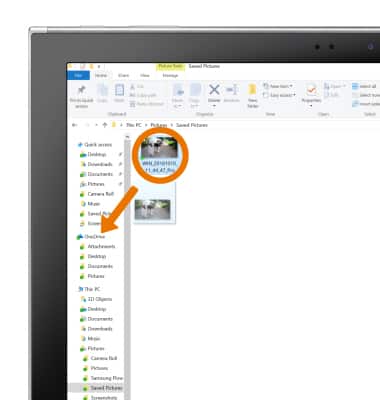Click the Delete X icon
380x400 pixels.
214,89
